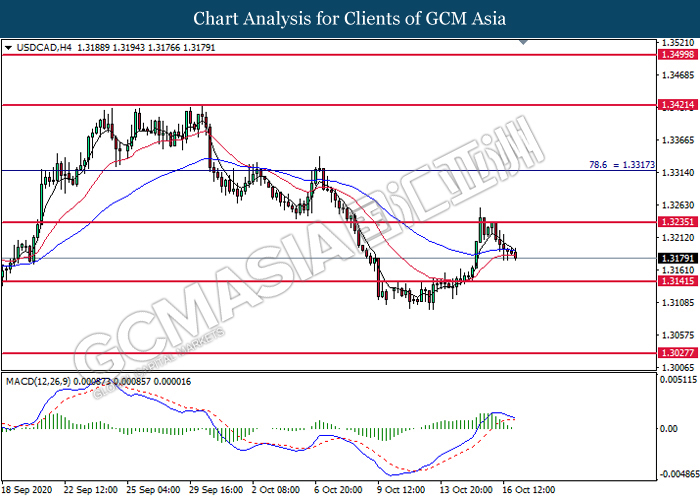Select the 1.34998 red price label
The image size is (700, 500).
click(677, 54)
